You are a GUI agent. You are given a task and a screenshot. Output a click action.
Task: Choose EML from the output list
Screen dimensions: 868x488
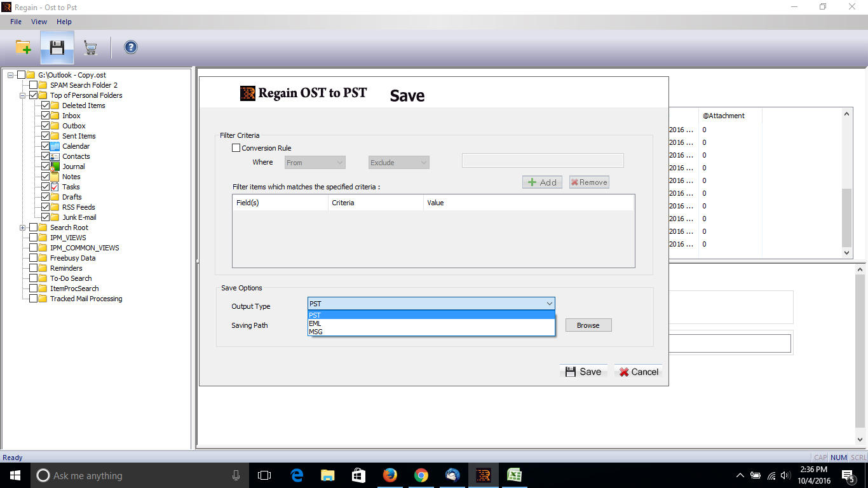coord(431,323)
